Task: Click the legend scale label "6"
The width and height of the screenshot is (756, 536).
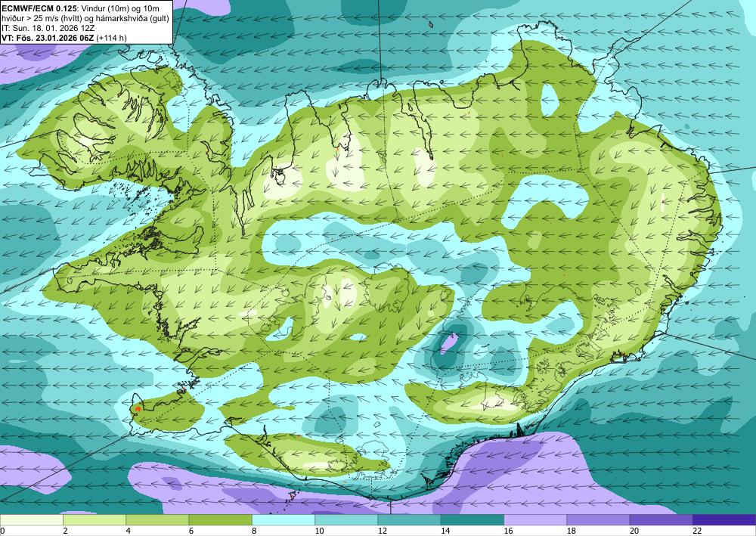Action: point(191,531)
